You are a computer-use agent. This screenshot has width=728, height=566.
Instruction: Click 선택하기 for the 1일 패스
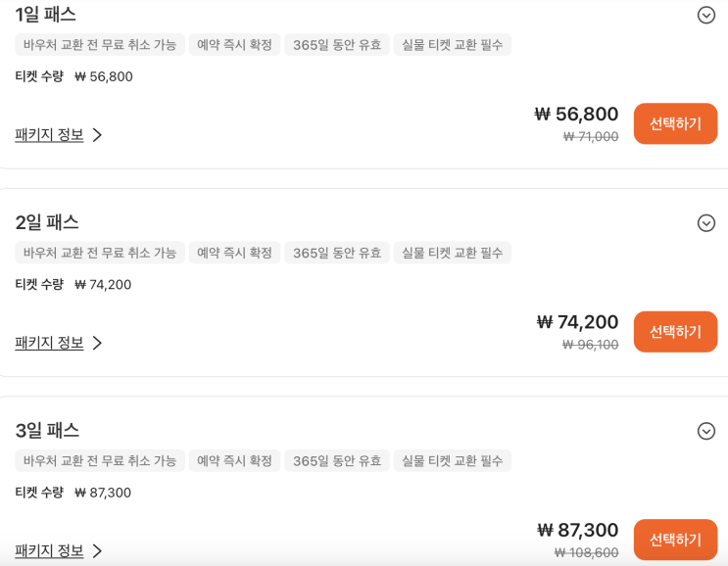click(x=675, y=123)
